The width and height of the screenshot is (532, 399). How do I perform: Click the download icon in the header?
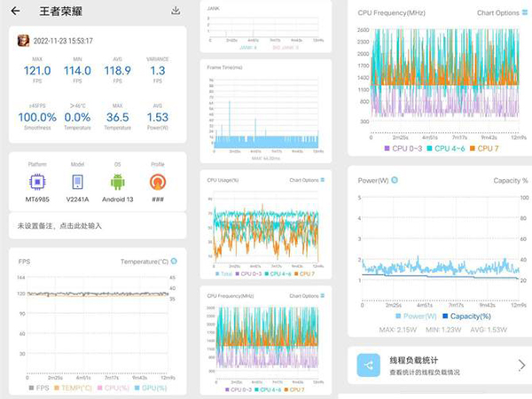(176, 11)
